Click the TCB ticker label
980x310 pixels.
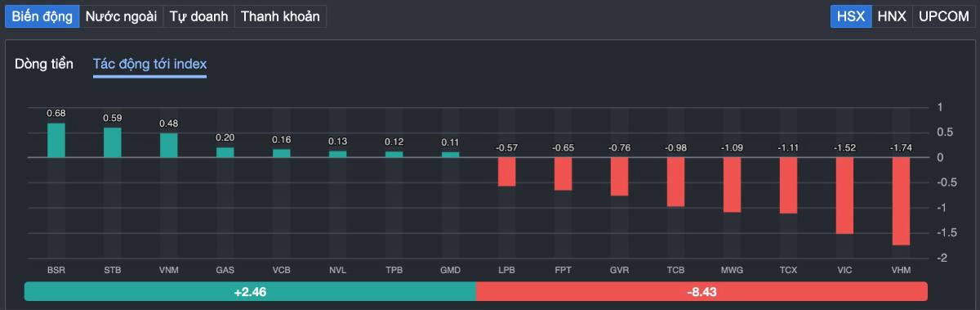click(x=676, y=270)
